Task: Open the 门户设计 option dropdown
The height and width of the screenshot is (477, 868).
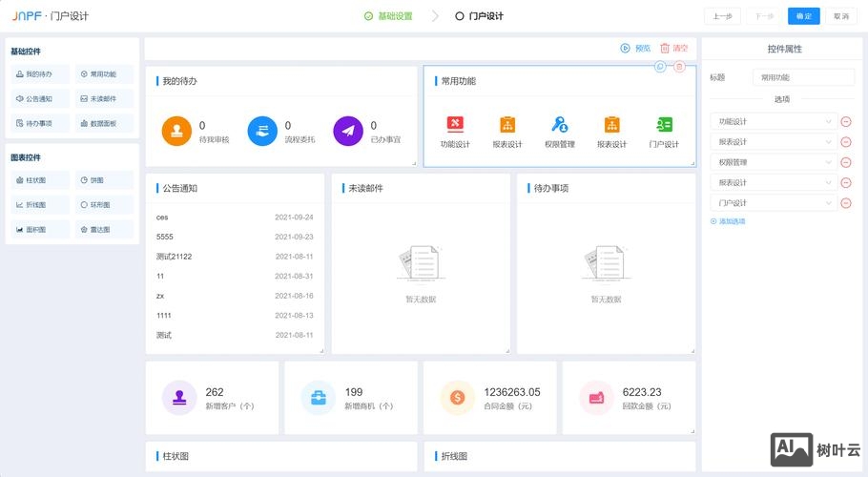Action: coord(774,203)
